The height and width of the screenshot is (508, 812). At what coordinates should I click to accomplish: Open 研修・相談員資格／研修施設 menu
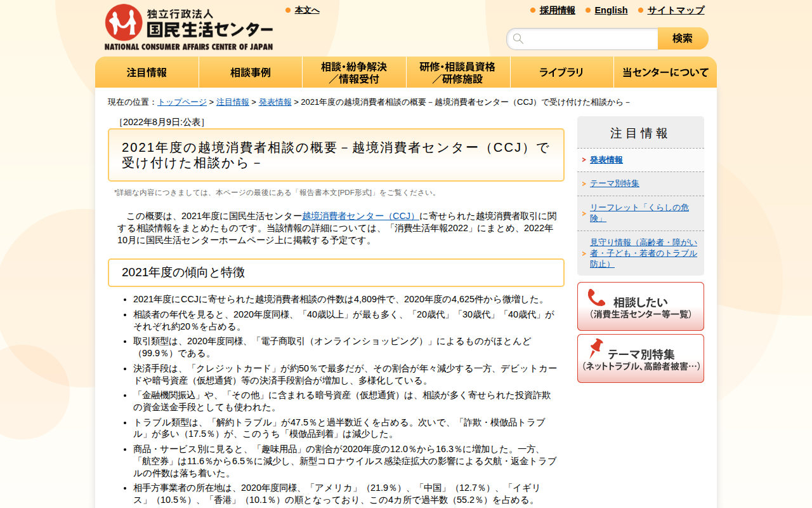coord(458,72)
